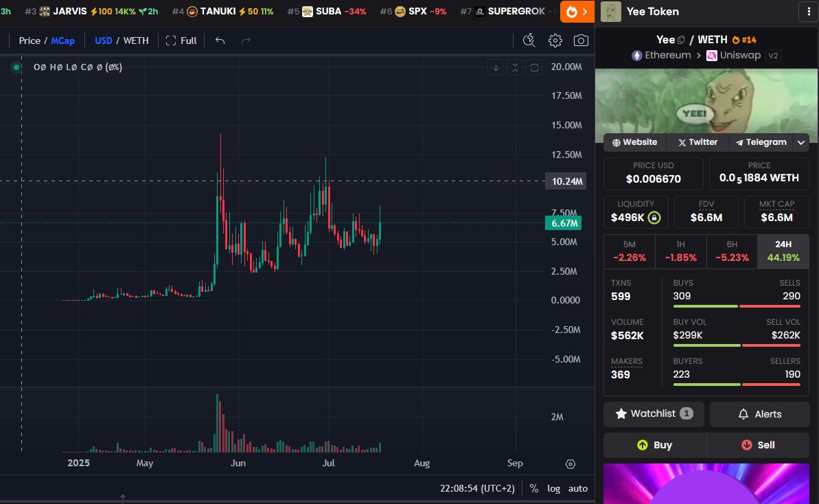Click the fullscreen Full icon
Image resolution: width=819 pixels, height=504 pixels.
171,41
